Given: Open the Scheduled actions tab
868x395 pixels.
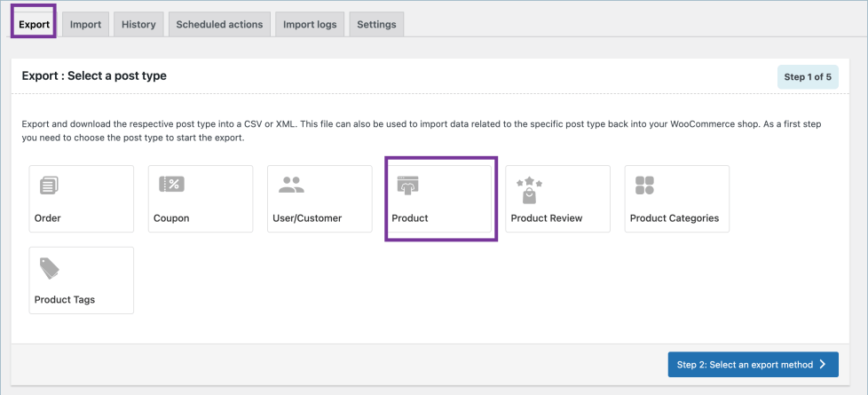Looking at the screenshot, I should (x=219, y=24).
